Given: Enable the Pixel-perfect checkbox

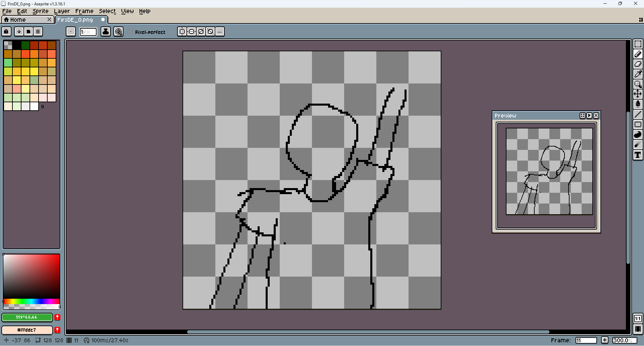Looking at the screenshot, I should (x=130, y=32).
